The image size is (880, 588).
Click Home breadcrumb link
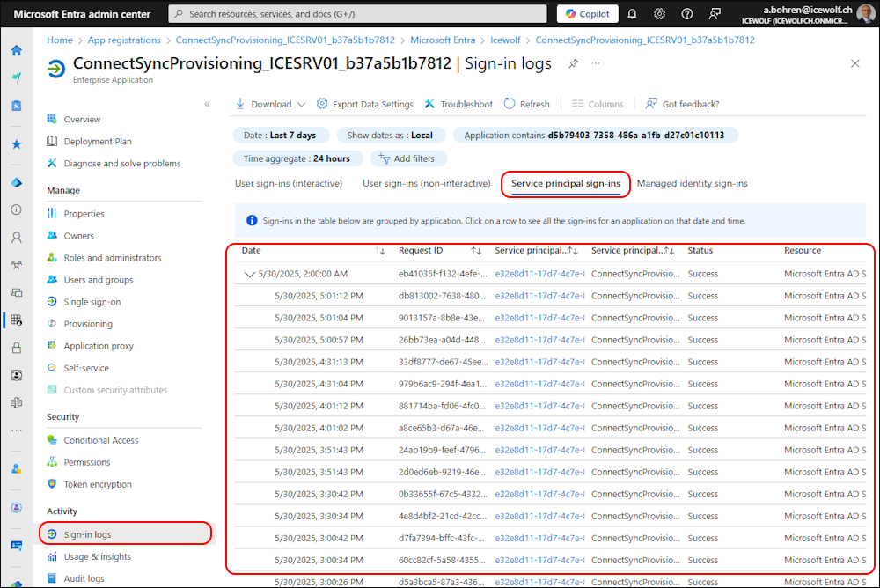[x=60, y=40]
